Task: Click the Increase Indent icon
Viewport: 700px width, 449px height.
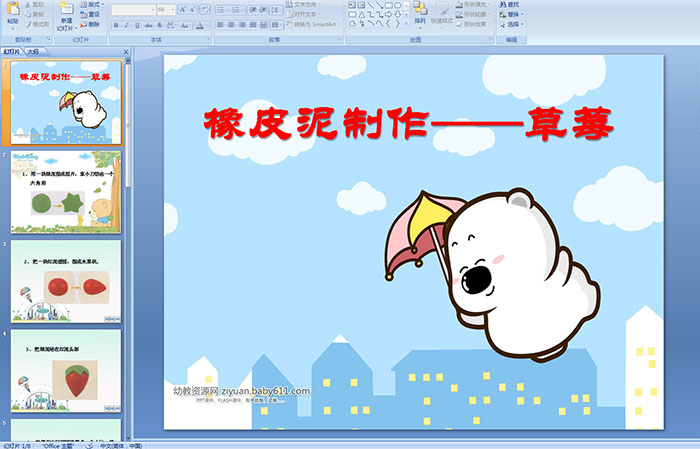Action: click(263, 9)
